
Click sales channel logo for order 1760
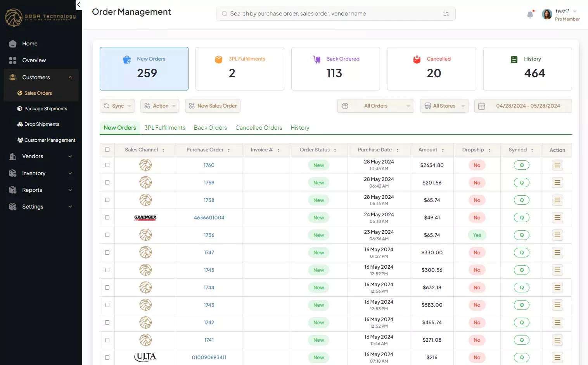[x=145, y=165]
